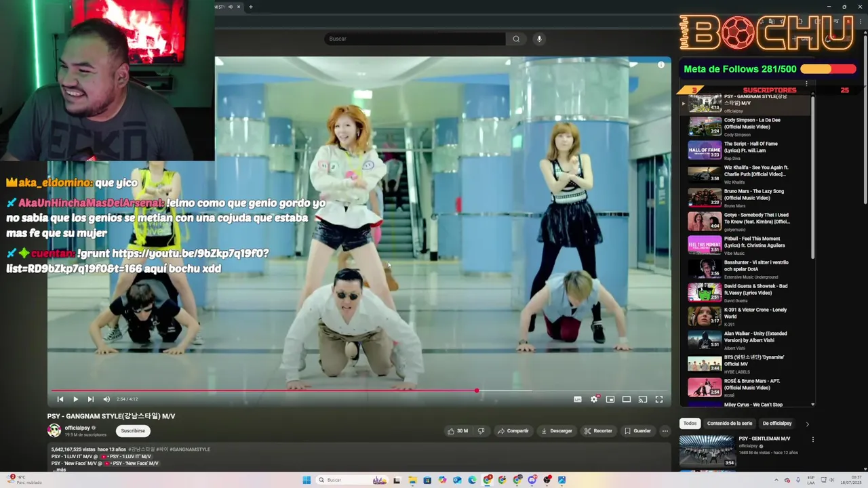This screenshot has width=868, height=488.
Task: Play Bruno Mars - The Lazy Song in playlist
Action: [x=745, y=197]
